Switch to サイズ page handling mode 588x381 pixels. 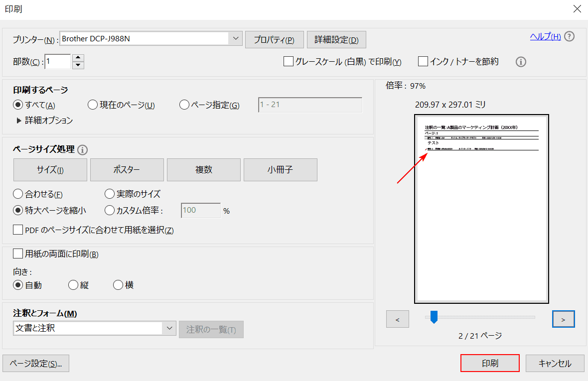click(50, 170)
